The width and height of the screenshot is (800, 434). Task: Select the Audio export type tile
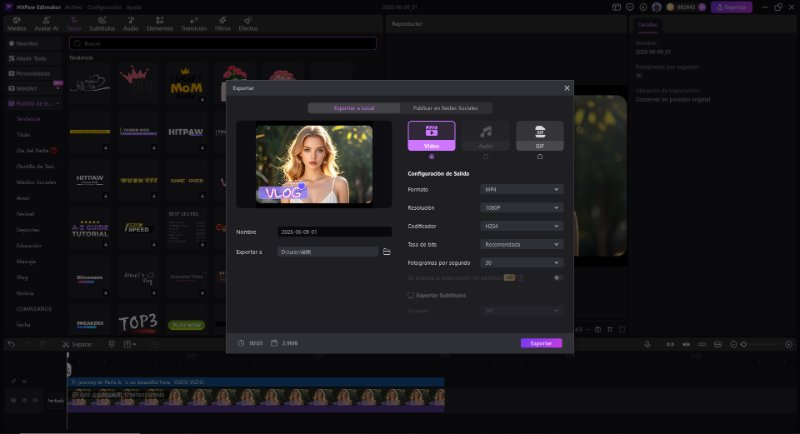486,136
